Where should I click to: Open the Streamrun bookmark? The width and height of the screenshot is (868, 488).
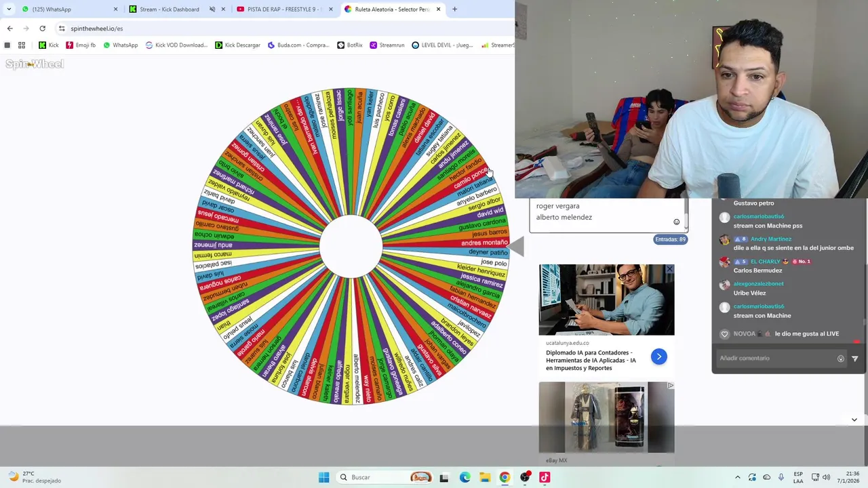pos(387,45)
